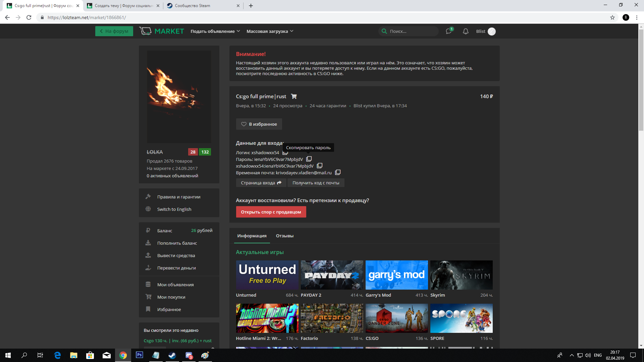Select the Информация tab
The image size is (644, 362).
coord(252,236)
